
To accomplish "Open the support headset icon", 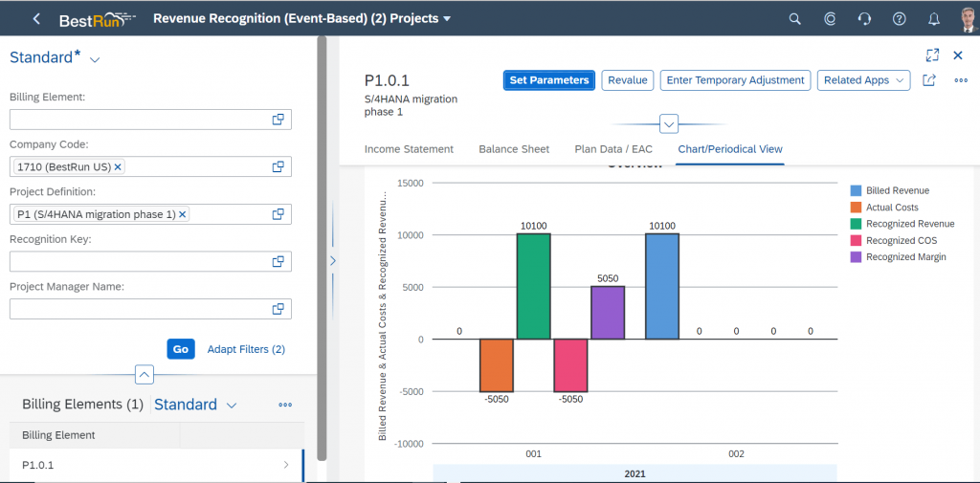I will (x=864, y=19).
